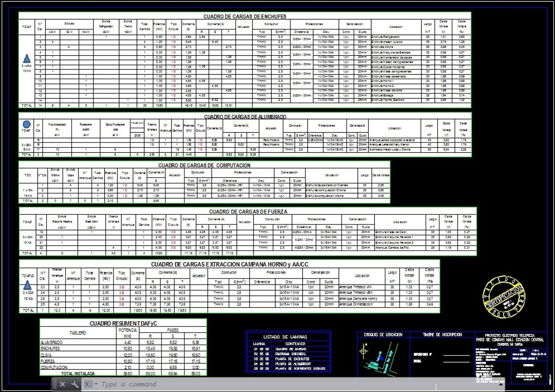This screenshot has width=555, height=392.
Task: Click the command prompt recent commands icon
Action: (88, 384)
